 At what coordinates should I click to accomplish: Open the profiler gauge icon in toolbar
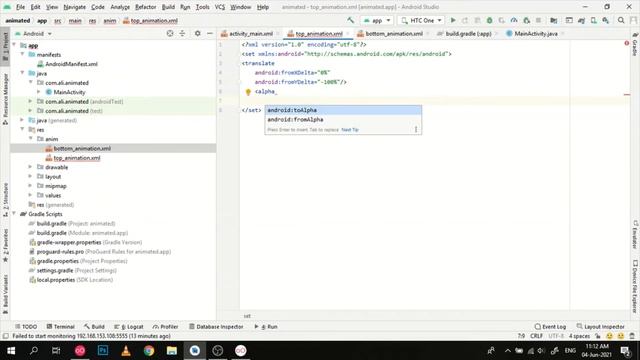click(514, 20)
